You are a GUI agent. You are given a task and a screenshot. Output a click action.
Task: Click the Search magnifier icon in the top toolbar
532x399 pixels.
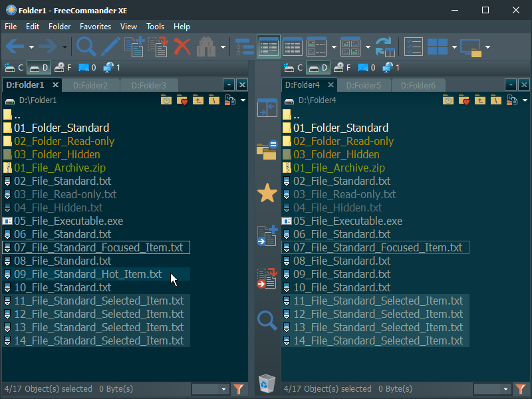(86, 47)
